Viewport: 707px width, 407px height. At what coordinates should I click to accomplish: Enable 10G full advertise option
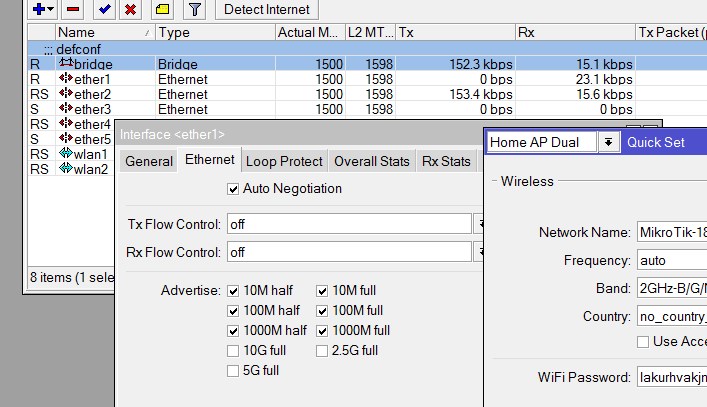233,351
